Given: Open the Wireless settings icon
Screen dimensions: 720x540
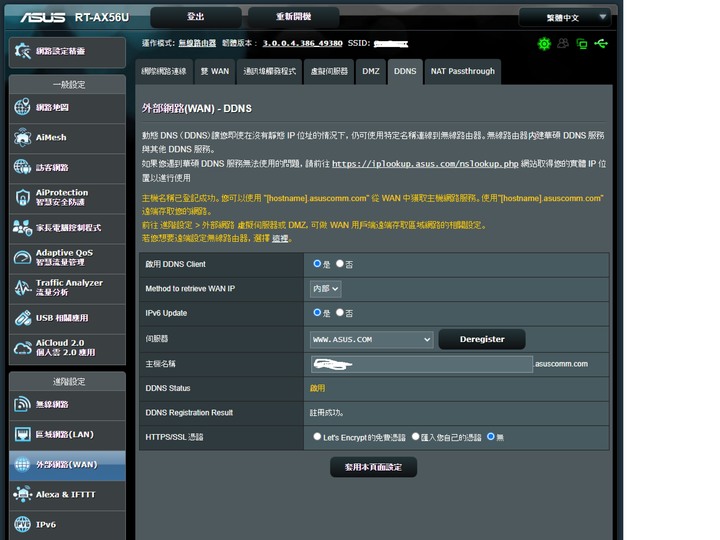Looking at the screenshot, I should [x=22, y=404].
